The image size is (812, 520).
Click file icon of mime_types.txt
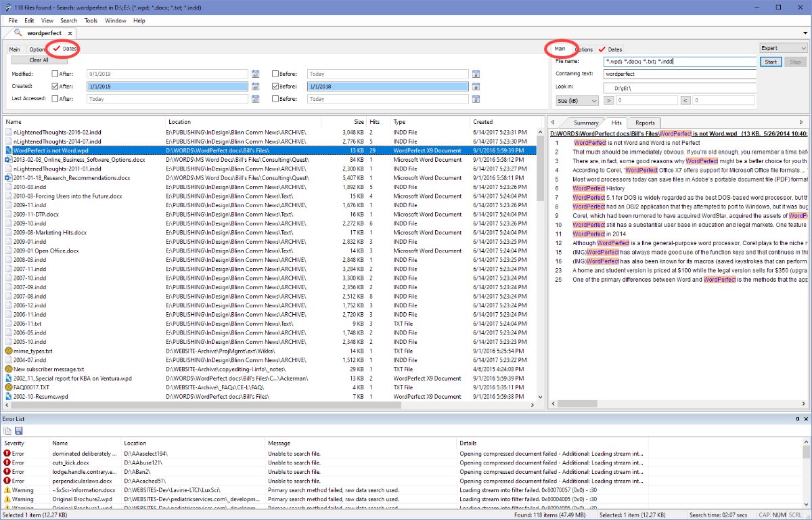coord(9,351)
